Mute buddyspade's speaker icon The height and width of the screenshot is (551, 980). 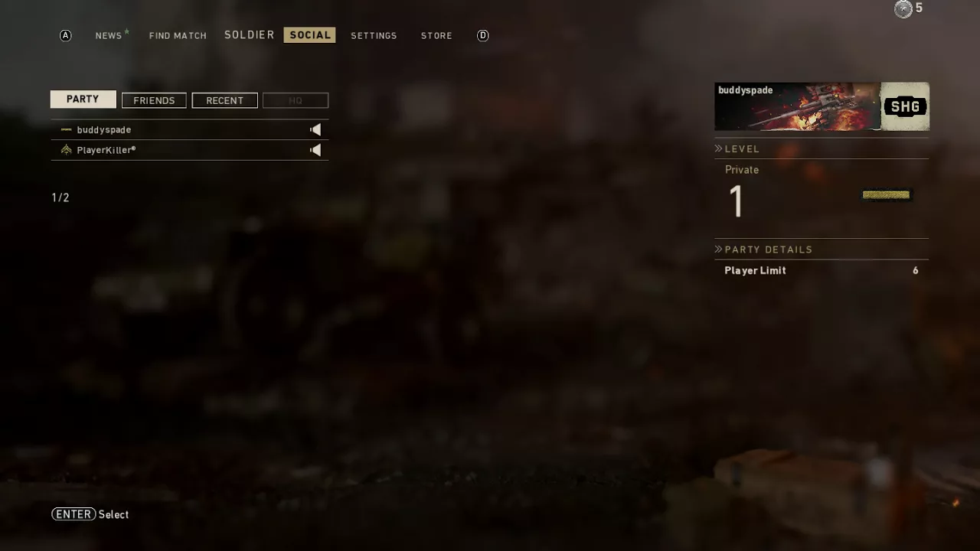click(x=315, y=130)
